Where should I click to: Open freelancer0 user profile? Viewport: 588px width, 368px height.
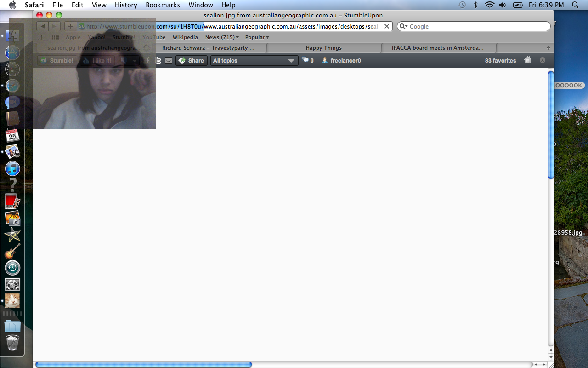[341, 61]
